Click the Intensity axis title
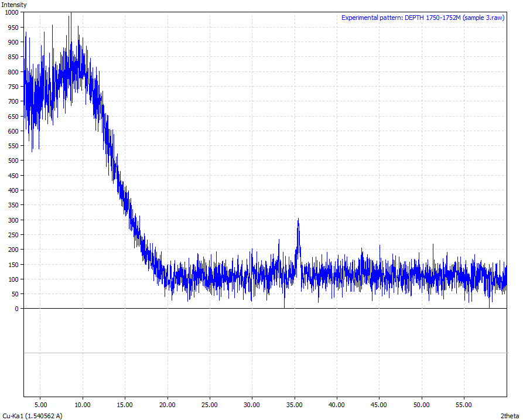 pyautogui.click(x=14, y=5)
